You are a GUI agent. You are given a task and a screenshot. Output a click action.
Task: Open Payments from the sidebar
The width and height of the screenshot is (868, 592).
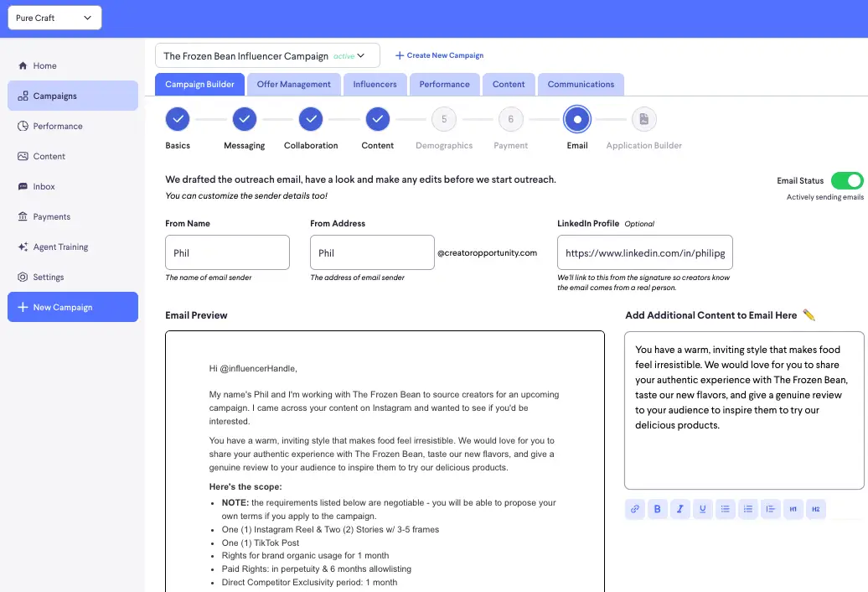(x=73, y=216)
